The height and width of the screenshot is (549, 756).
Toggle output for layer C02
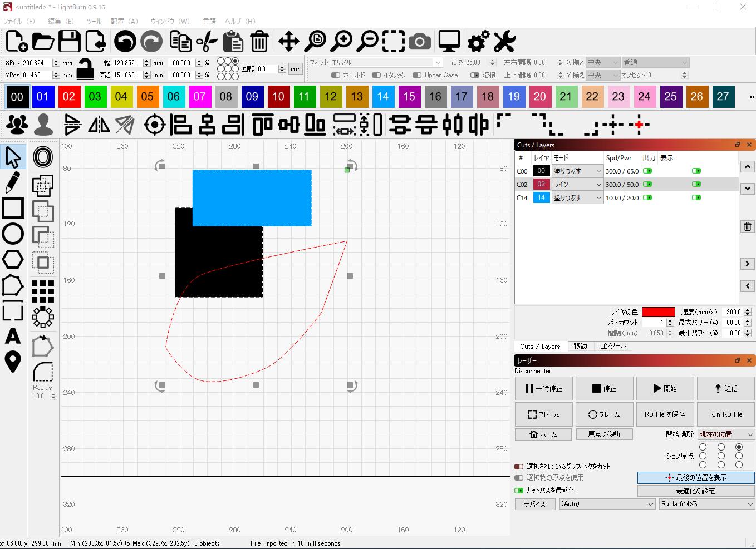[647, 184]
